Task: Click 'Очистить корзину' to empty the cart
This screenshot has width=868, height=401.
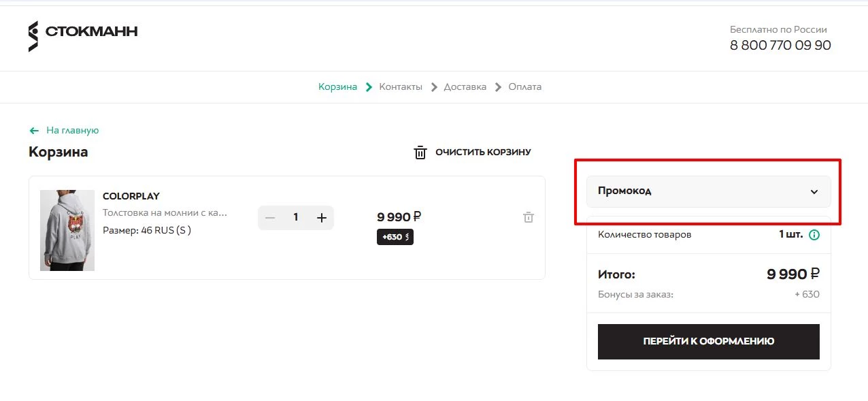Action: pos(483,152)
